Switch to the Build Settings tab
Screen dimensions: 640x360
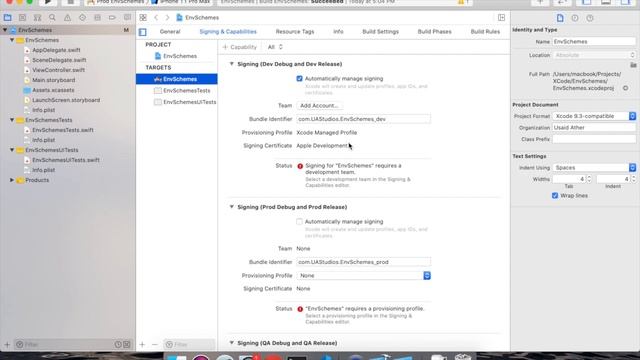380,31
